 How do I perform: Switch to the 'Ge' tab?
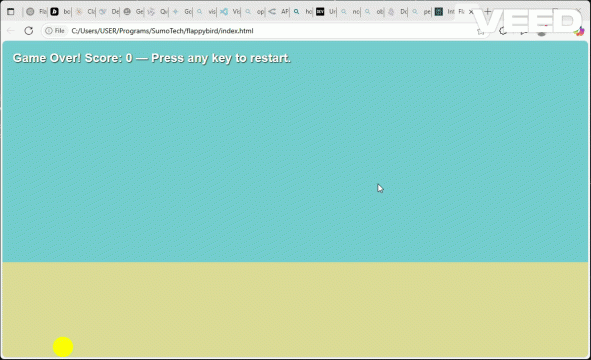133,12
